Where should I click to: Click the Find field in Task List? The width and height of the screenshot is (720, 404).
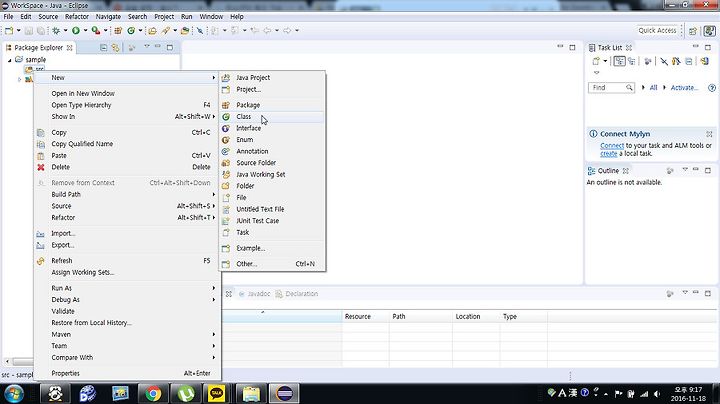point(611,87)
